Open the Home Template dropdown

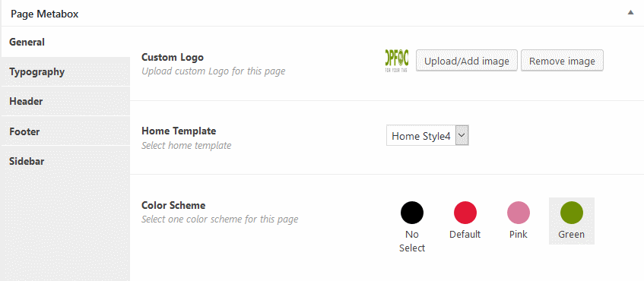pyautogui.click(x=427, y=136)
